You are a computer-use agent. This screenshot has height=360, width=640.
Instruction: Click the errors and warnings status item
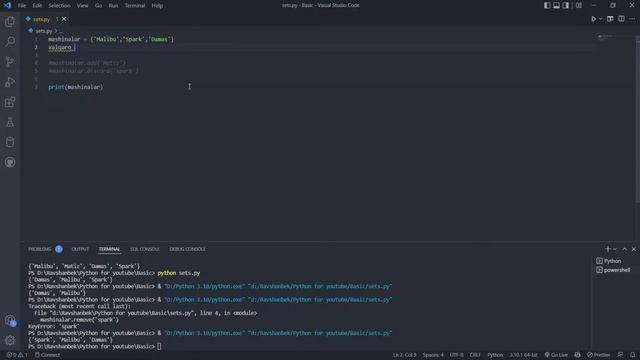pyautogui.click(x=17, y=355)
